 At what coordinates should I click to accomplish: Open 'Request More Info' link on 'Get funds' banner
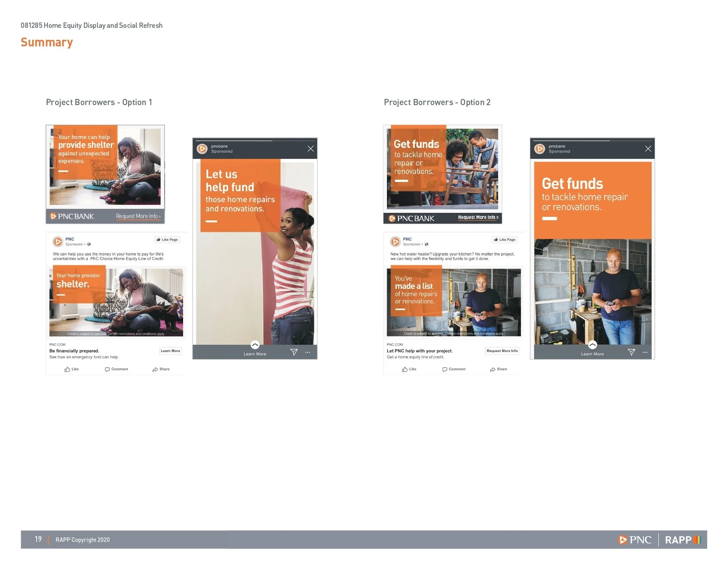[478, 217]
